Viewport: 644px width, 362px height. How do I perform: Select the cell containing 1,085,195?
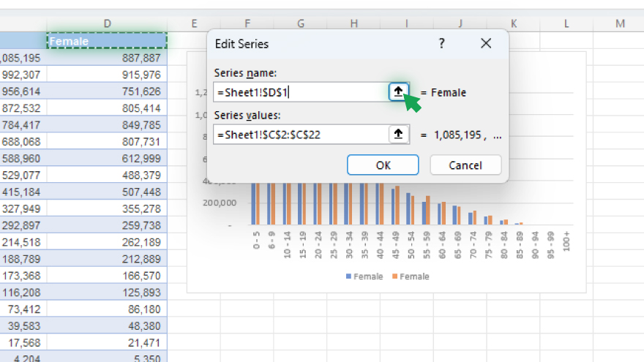coord(22,58)
